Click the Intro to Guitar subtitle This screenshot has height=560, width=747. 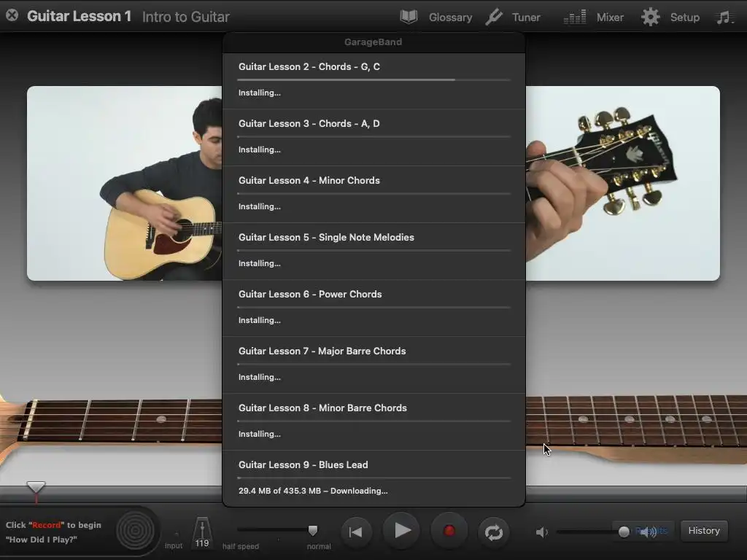pos(186,17)
